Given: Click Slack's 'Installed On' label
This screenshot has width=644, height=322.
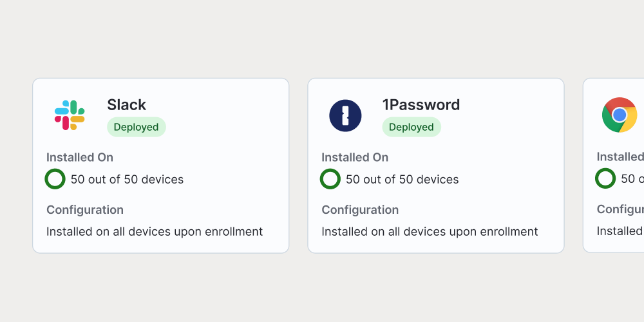Looking at the screenshot, I should pos(79,157).
